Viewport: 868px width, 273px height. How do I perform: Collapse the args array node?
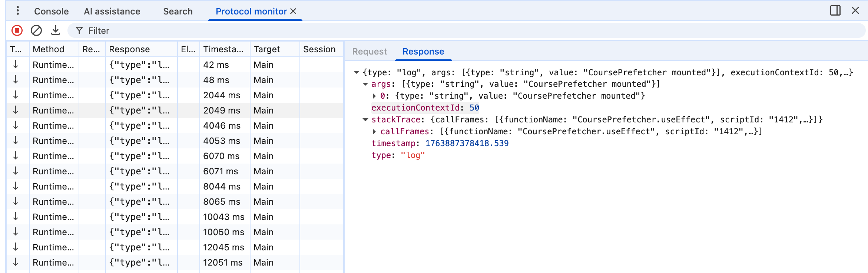tap(365, 84)
